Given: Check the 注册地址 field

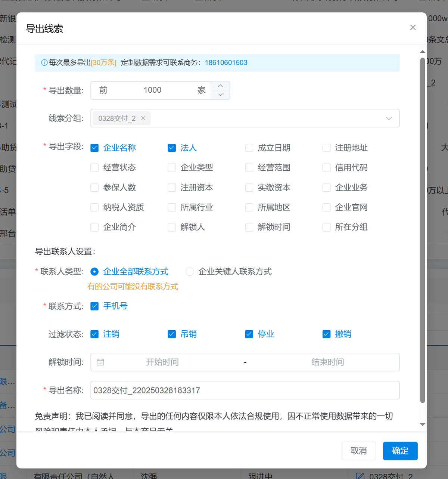Looking at the screenshot, I should [326, 148].
